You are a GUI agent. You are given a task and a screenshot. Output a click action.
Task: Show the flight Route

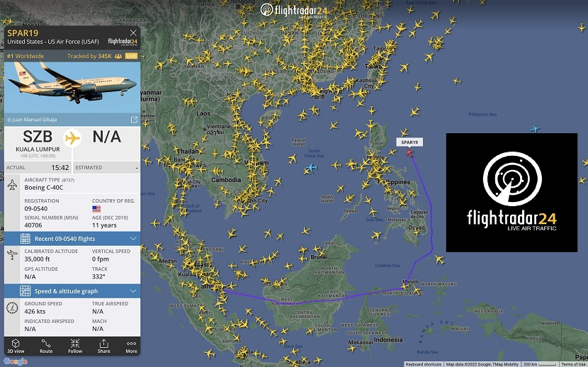click(x=46, y=346)
